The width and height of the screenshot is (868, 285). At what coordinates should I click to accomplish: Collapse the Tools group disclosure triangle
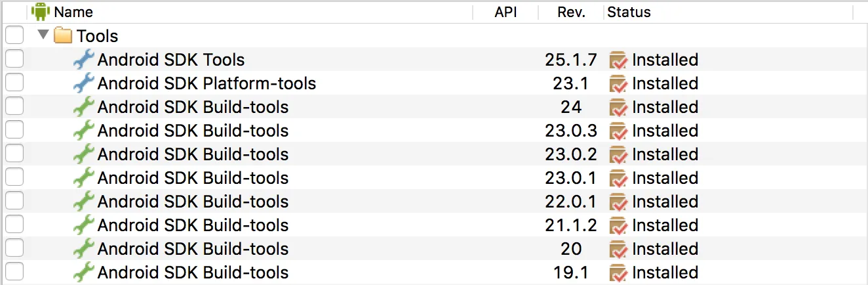coord(43,35)
